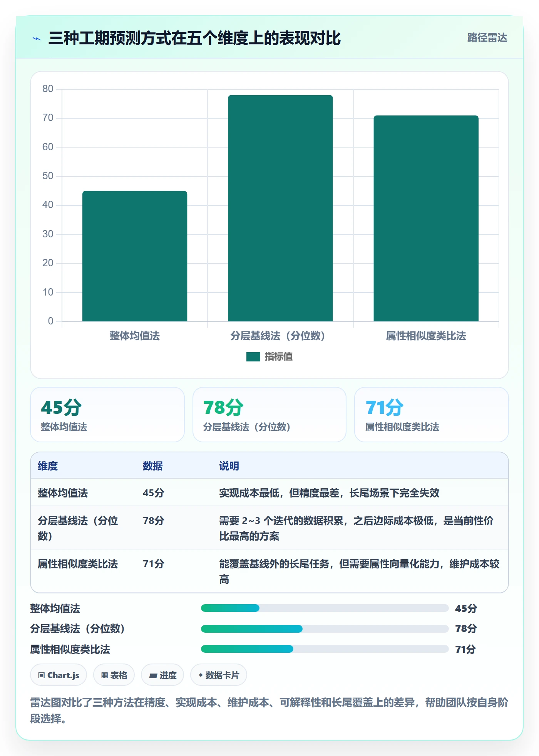Click the 78分 value after the progress bar
Viewport: 539px width, 756px height.
[x=466, y=629]
